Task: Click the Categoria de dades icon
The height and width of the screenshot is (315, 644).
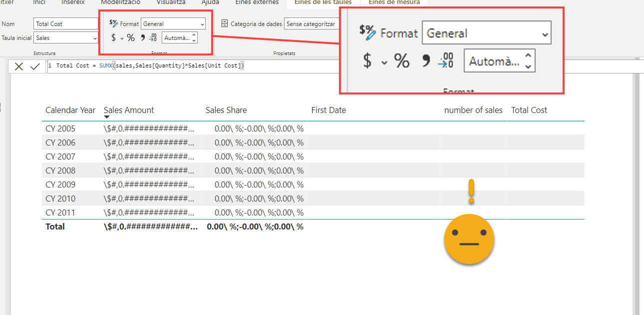Action: (x=225, y=23)
